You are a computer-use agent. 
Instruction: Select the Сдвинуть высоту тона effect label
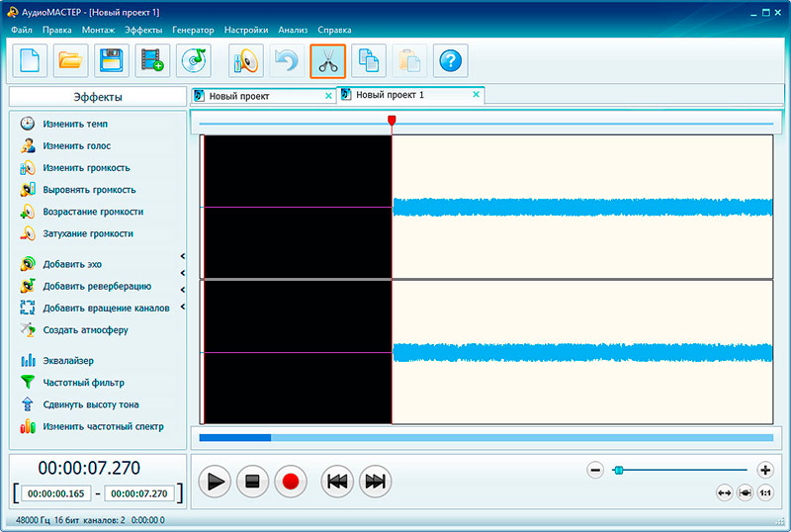91,404
